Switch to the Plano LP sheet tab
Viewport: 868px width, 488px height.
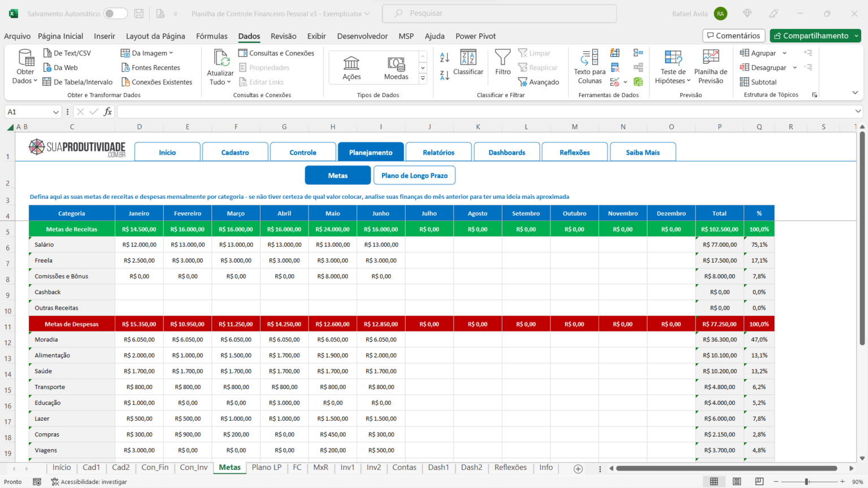click(267, 468)
